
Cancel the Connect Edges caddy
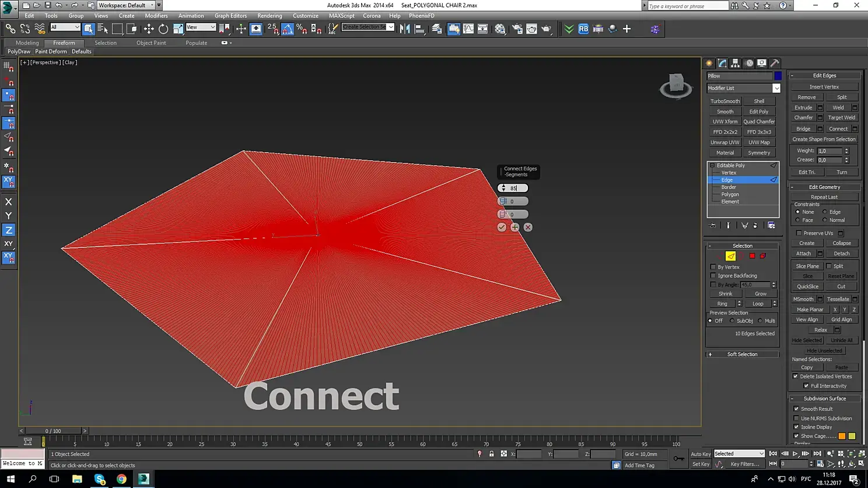pos(528,227)
